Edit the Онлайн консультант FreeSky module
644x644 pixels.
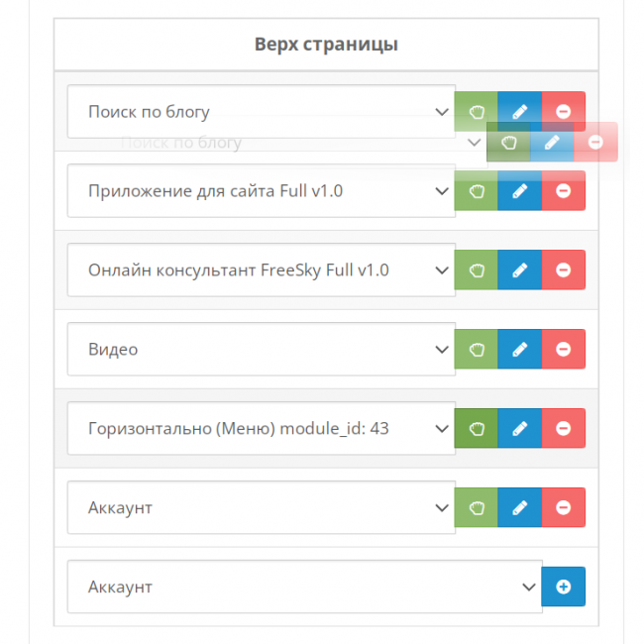pyautogui.click(x=519, y=269)
